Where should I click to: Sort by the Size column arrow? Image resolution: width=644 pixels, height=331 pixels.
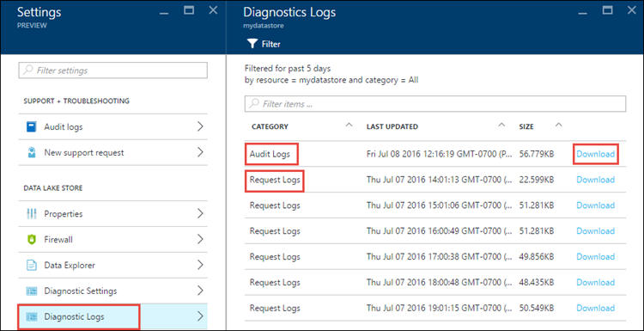pyautogui.click(x=559, y=125)
